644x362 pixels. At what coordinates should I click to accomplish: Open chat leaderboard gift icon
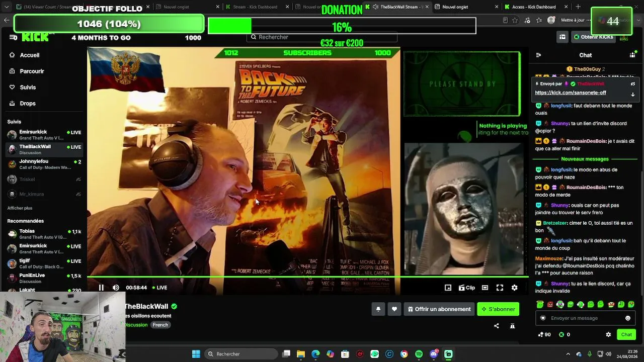(x=632, y=55)
